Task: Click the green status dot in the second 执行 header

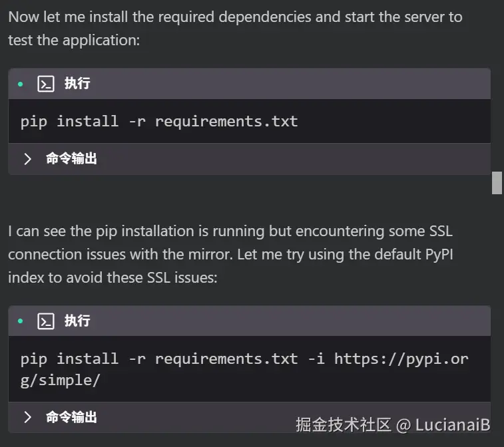Action: coord(21,321)
